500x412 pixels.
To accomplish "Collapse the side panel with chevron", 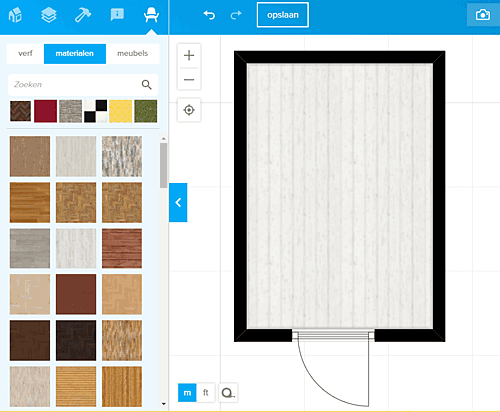I will point(178,202).
